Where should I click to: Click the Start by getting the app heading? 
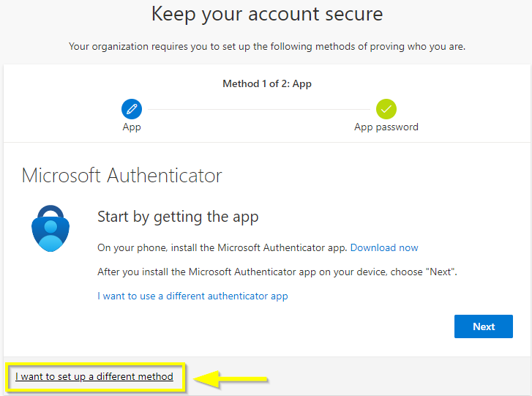(x=178, y=217)
